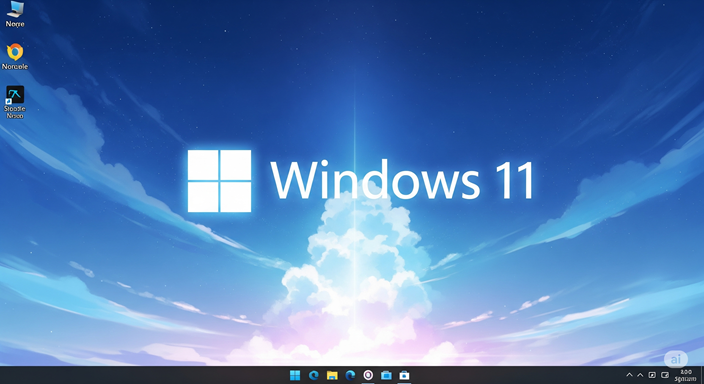
Task: Open the computer desktop icon labeled Nore
Action: (15, 14)
